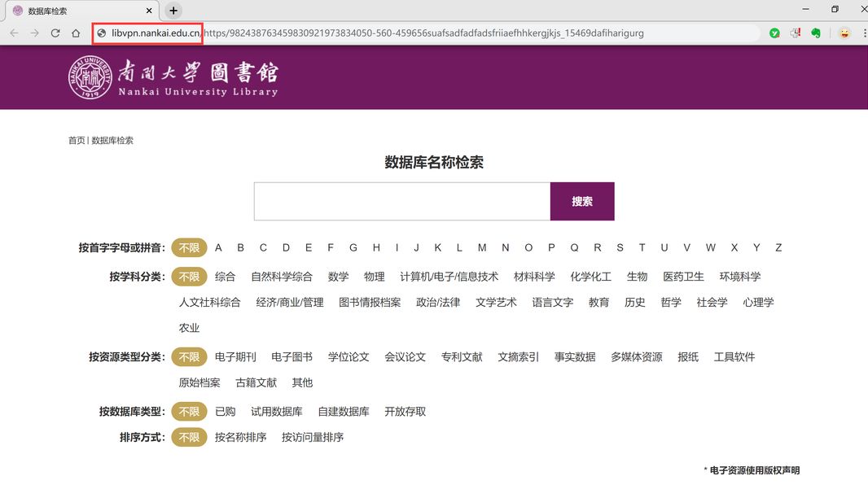
Task: Filter by 电子期刊 resource type
Action: pos(235,356)
